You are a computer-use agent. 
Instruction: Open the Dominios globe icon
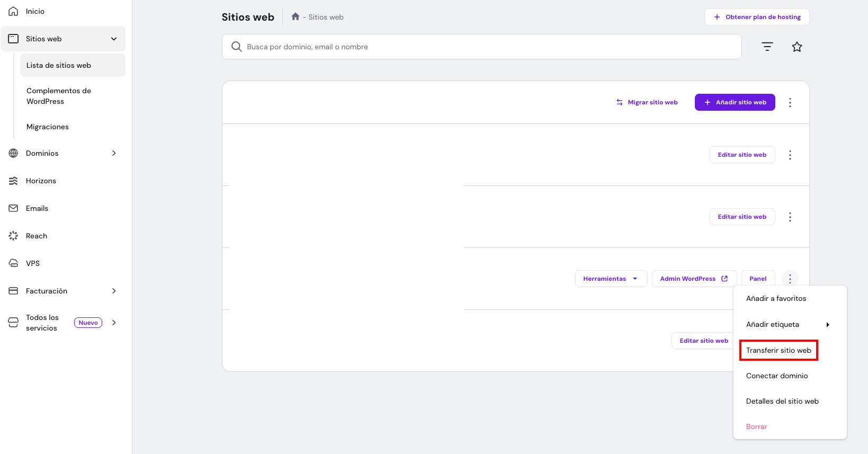coord(13,153)
